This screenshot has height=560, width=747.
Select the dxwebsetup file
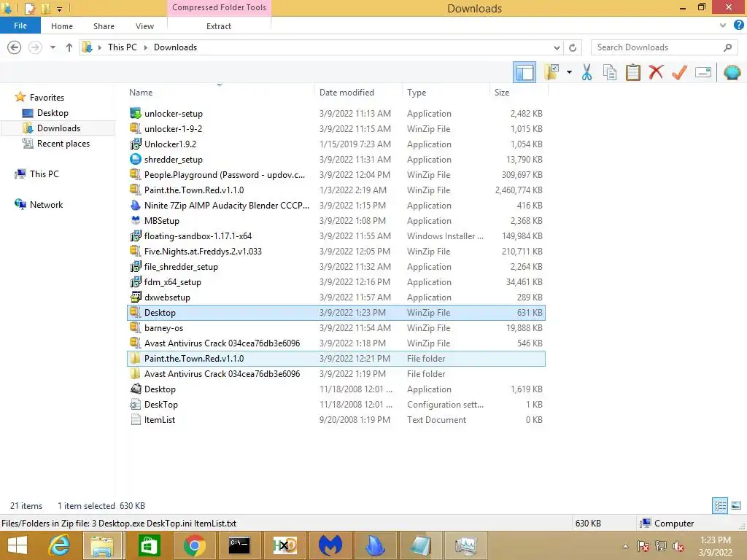click(336, 297)
